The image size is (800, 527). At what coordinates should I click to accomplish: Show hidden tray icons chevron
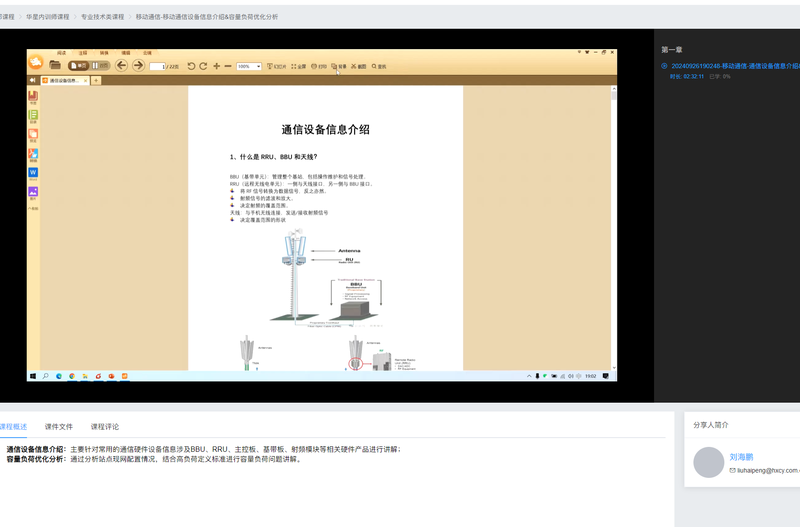529,376
